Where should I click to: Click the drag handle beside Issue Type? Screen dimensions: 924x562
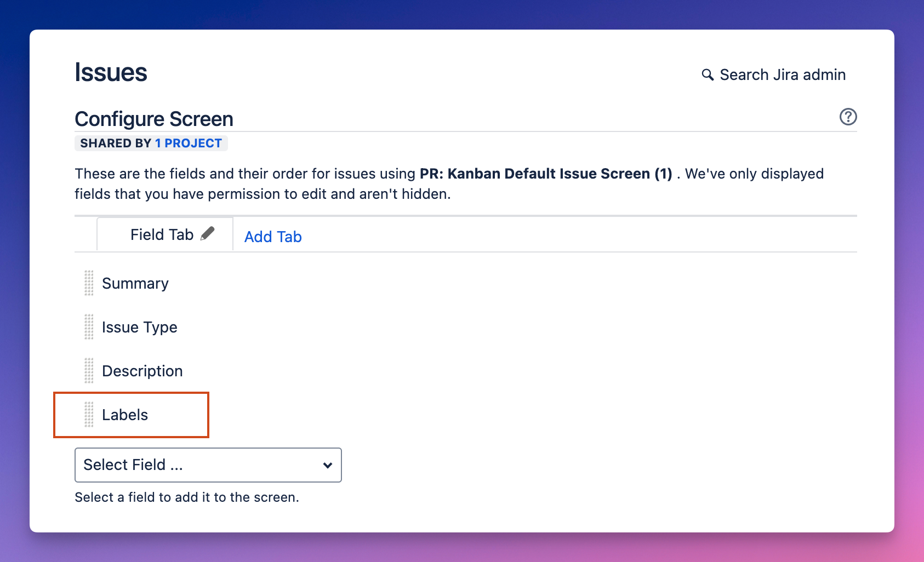[89, 327]
